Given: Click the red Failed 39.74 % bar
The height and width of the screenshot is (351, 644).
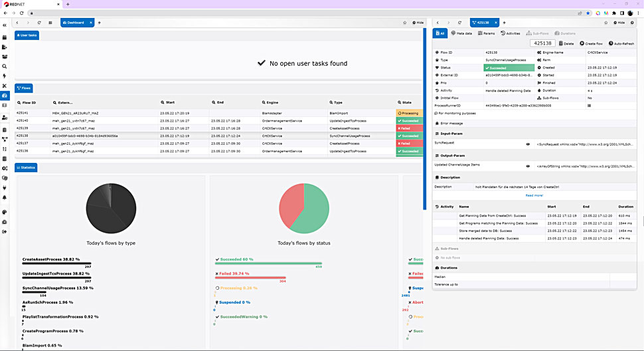Looking at the screenshot, I should click(250, 277).
